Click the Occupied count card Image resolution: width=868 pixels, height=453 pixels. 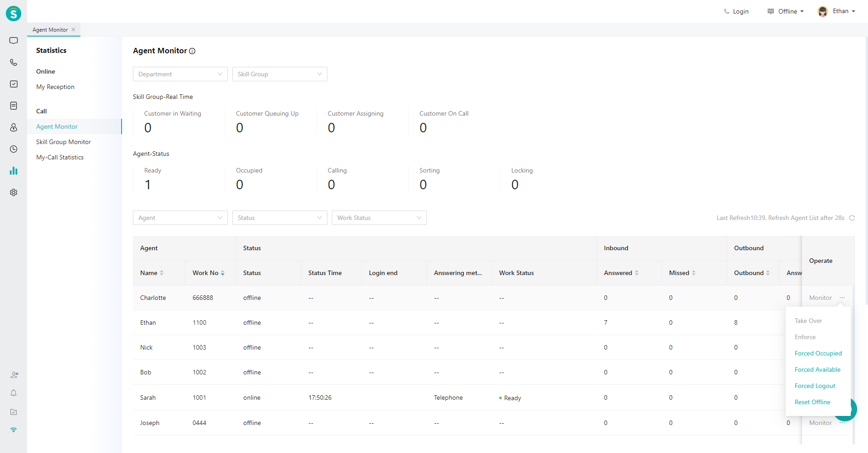click(271, 179)
